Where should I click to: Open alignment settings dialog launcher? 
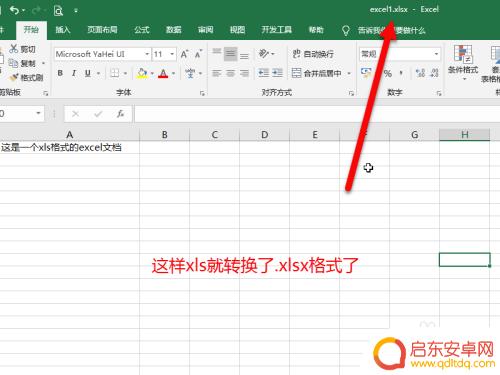[x=351, y=93]
